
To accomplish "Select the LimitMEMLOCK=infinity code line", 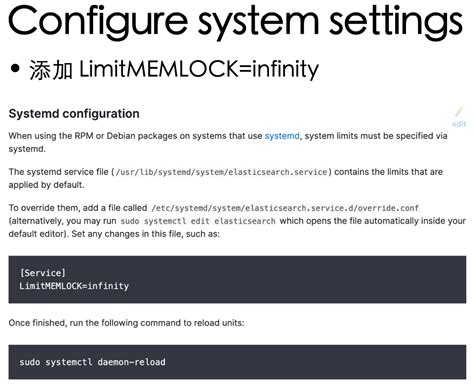I will click(74, 286).
